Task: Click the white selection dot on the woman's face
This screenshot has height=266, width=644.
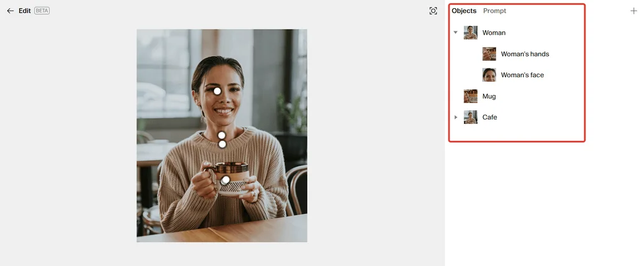Action: (x=217, y=91)
